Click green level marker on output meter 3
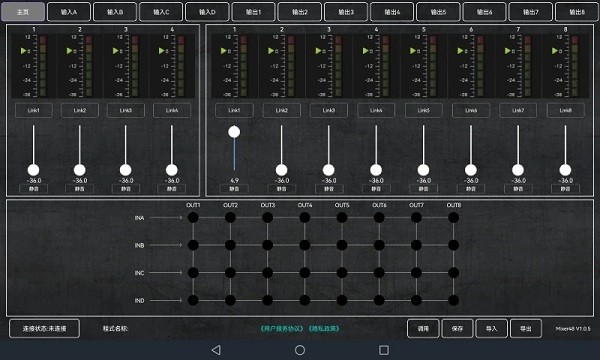This screenshot has height=360, width=600. point(318,50)
